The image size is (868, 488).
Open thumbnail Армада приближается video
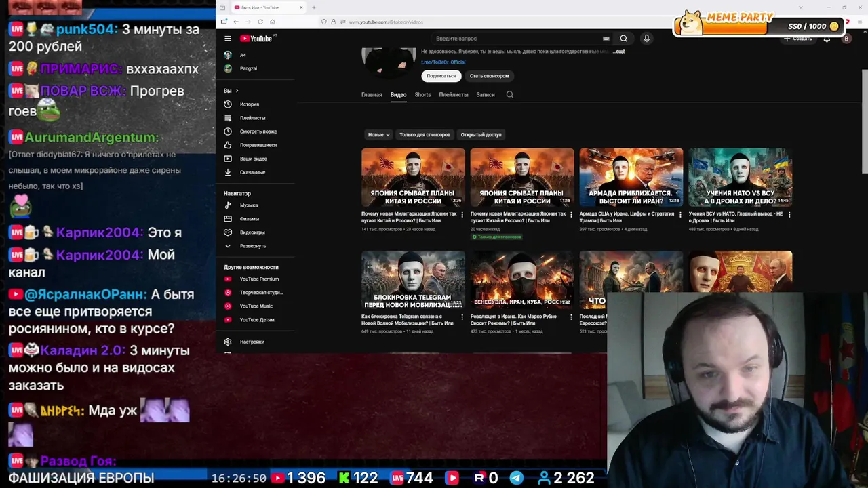coord(631,178)
